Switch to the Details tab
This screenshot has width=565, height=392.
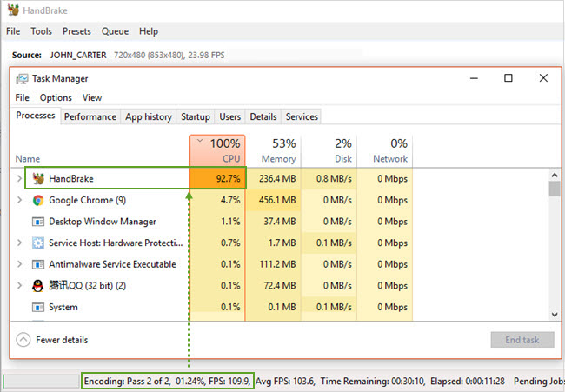click(263, 116)
